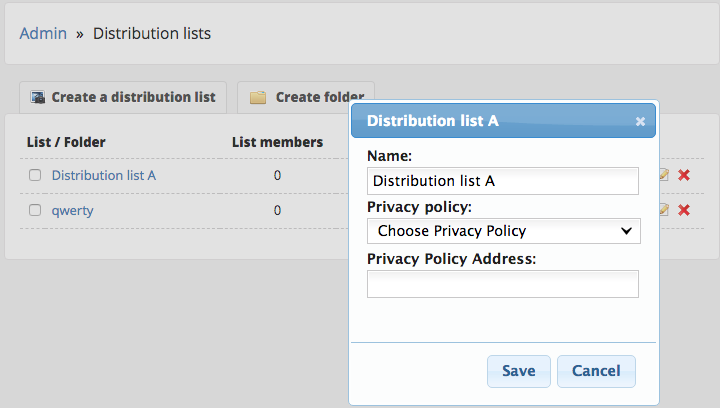The image size is (720, 408).
Task: Open the Distribution list A link
Action: coord(104,175)
